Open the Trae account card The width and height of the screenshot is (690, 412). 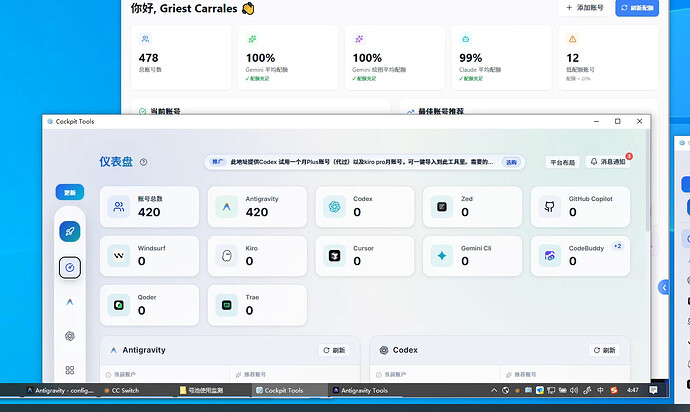(x=257, y=305)
